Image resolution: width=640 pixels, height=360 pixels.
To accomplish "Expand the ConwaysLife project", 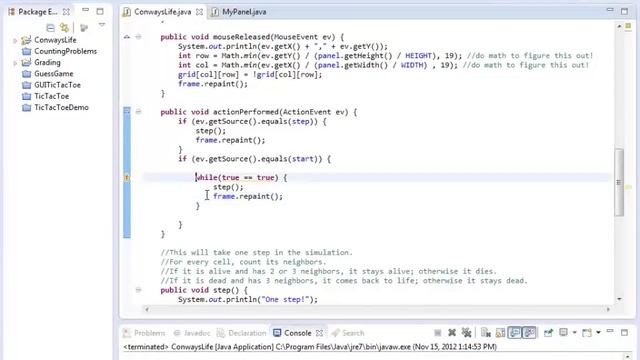I will tap(15, 40).
